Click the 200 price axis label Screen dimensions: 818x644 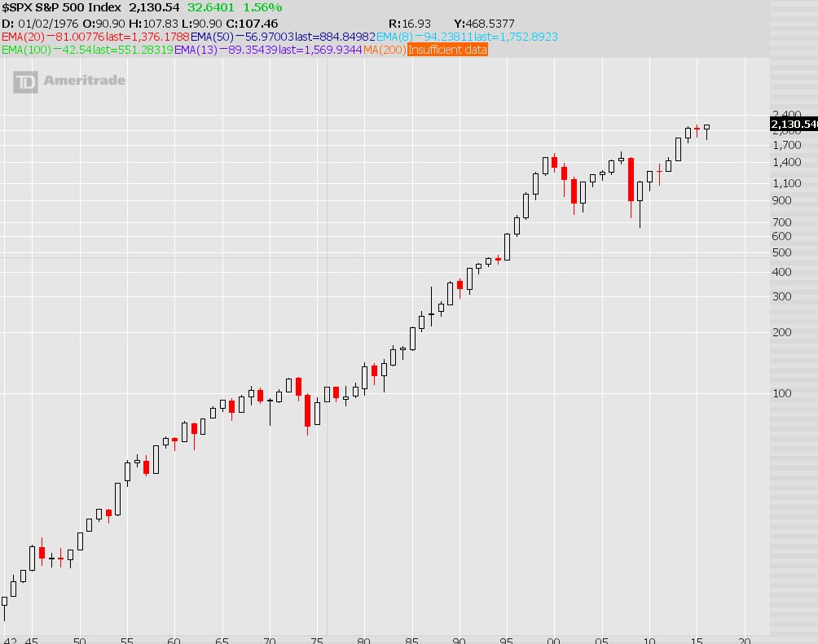point(781,332)
